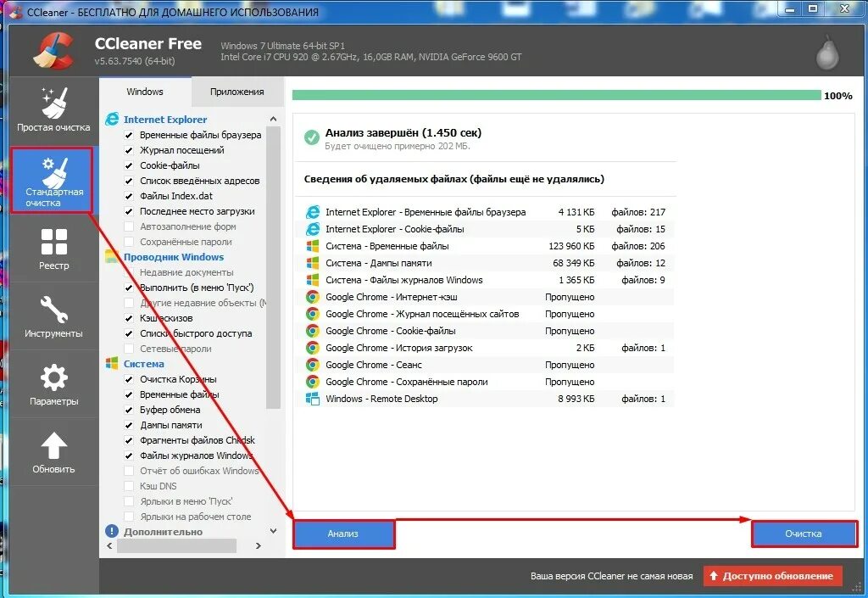Click Chrome icon for Сохранённые пароли row
This screenshot has width=868, height=598.
pyautogui.click(x=313, y=382)
